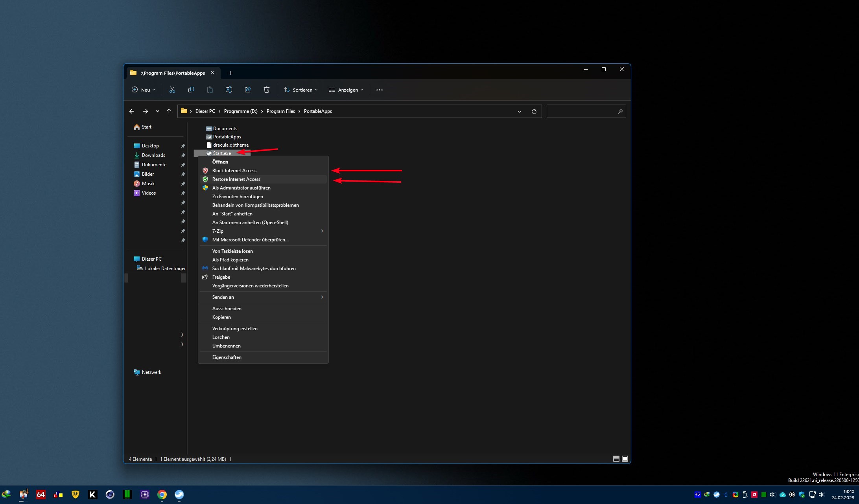This screenshot has width=859, height=504.
Task: Click the Share icon in toolbar
Action: 248,90
